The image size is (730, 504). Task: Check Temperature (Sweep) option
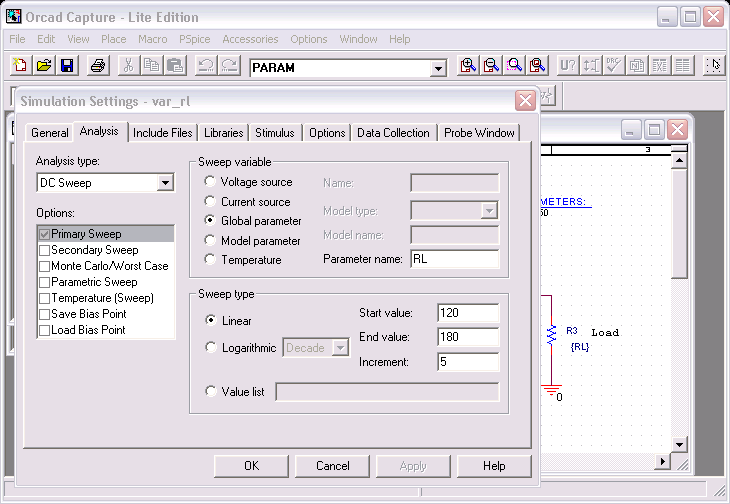(45, 298)
